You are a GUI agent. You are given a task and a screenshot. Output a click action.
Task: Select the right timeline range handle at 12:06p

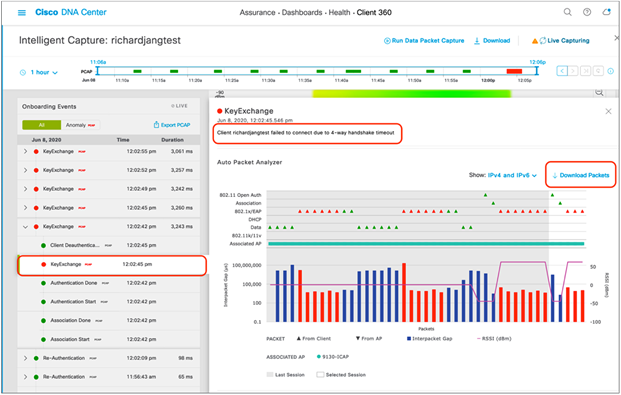[x=537, y=71]
